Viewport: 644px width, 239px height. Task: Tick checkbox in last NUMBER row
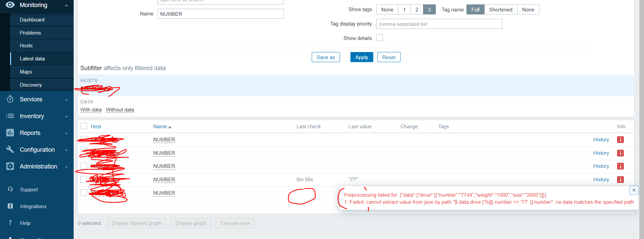84,193
